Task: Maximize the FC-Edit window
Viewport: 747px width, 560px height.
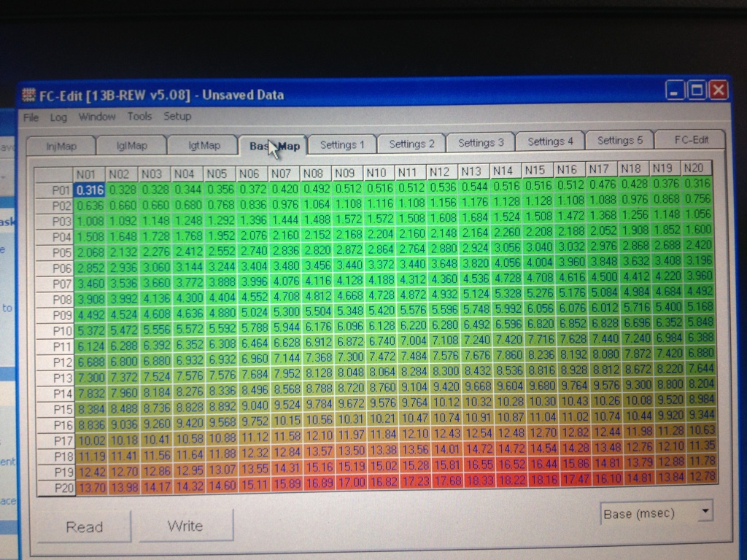Action: click(x=697, y=90)
